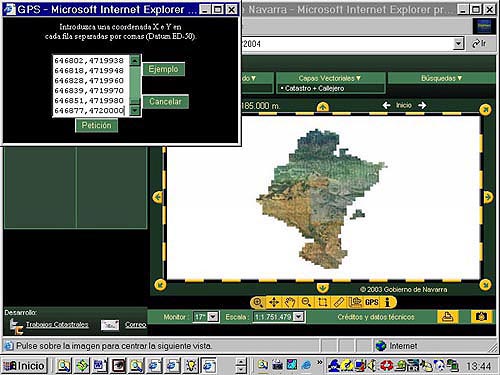Select the zoom in magnifier tool
Screen dimensions: 500x375
[258, 302]
